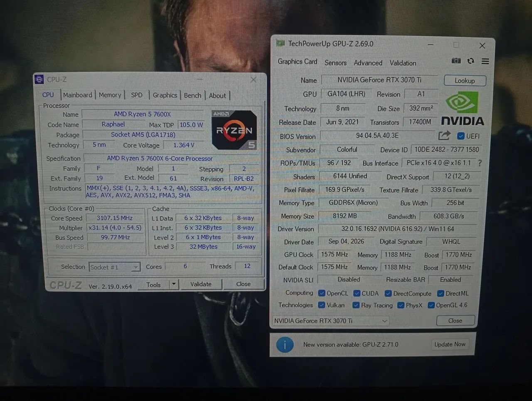Image resolution: width=532 pixels, height=401 pixels.
Task: Toggle the UEFI checkbox
Action: pos(461,136)
